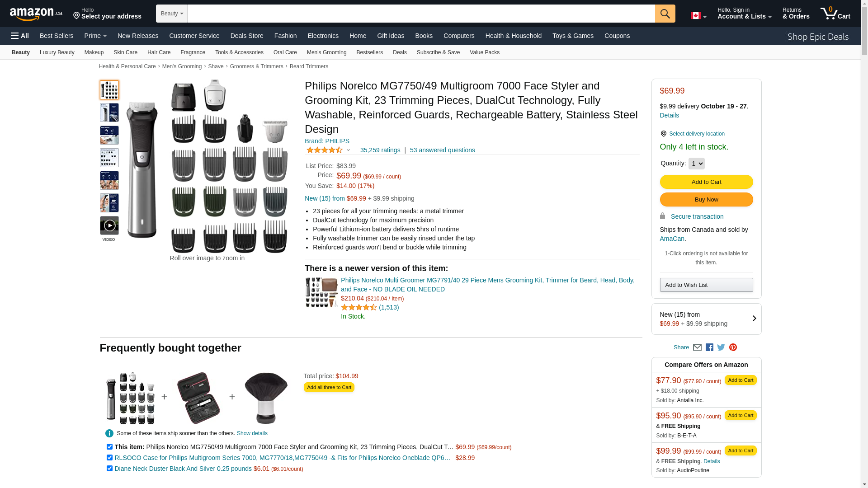Select the Fragrance tab in Beauty navigation
The height and width of the screenshot is (488, 868).
(x=193, y=52)
